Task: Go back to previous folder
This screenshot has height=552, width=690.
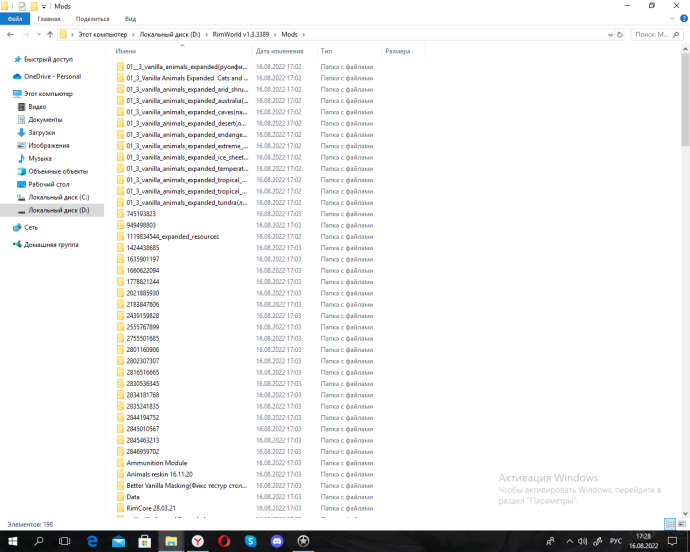Action: pos(10,34)
